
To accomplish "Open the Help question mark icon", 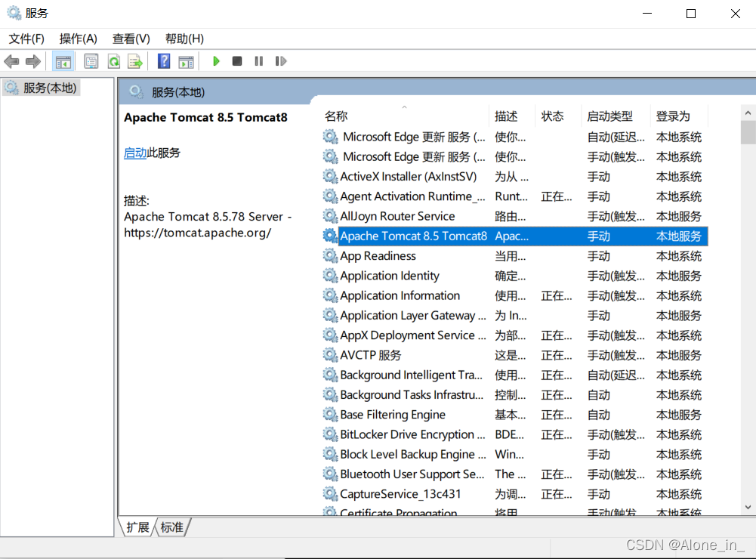I will coord(164,61).
